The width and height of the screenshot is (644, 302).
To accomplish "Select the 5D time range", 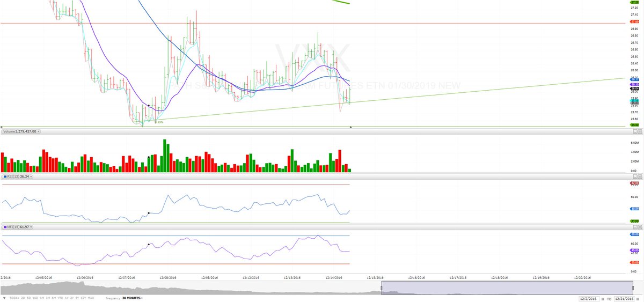I will [x=28, y=298].
